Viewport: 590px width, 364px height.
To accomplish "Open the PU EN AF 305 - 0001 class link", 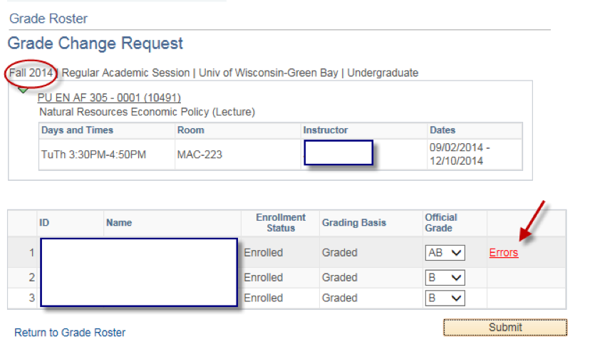I will pyautogui.click(x=109, y=98).
